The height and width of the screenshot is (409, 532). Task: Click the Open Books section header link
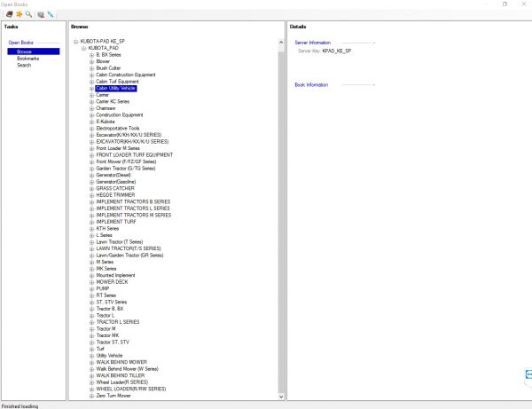tap(20, 43)
